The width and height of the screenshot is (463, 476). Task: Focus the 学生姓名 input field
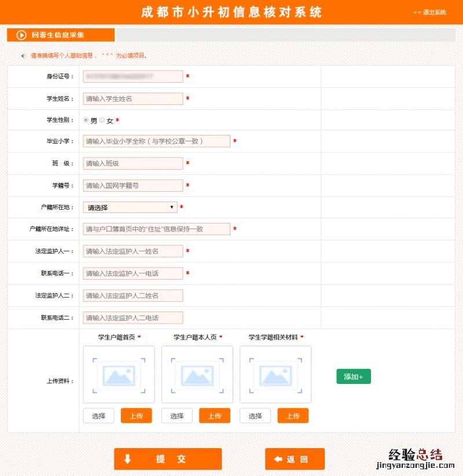[133, 99]
